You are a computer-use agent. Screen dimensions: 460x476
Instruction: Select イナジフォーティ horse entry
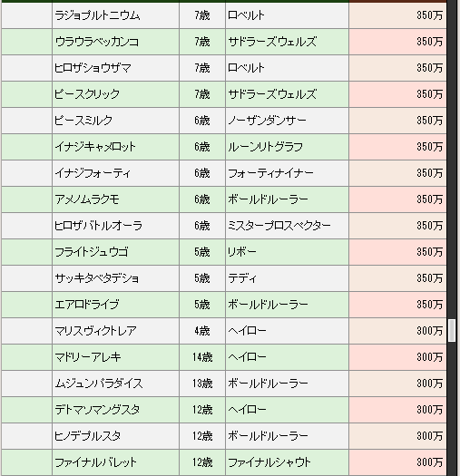click(x=223, y=173)
